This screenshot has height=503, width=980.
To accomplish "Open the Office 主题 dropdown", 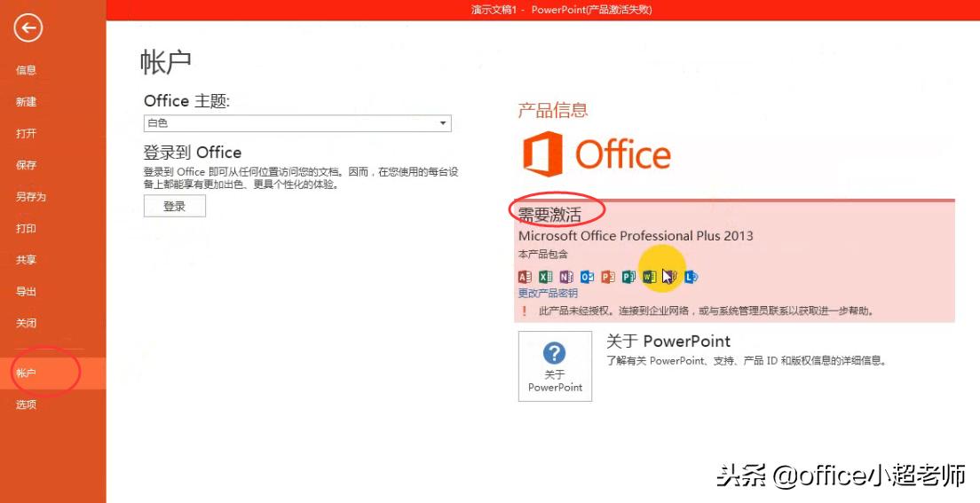I will tap(297, 123).
